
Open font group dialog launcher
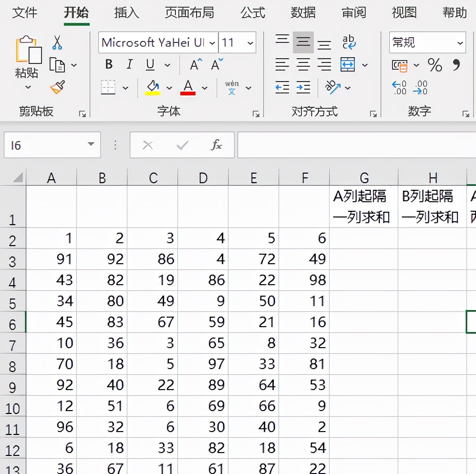[x=256, y=114]
